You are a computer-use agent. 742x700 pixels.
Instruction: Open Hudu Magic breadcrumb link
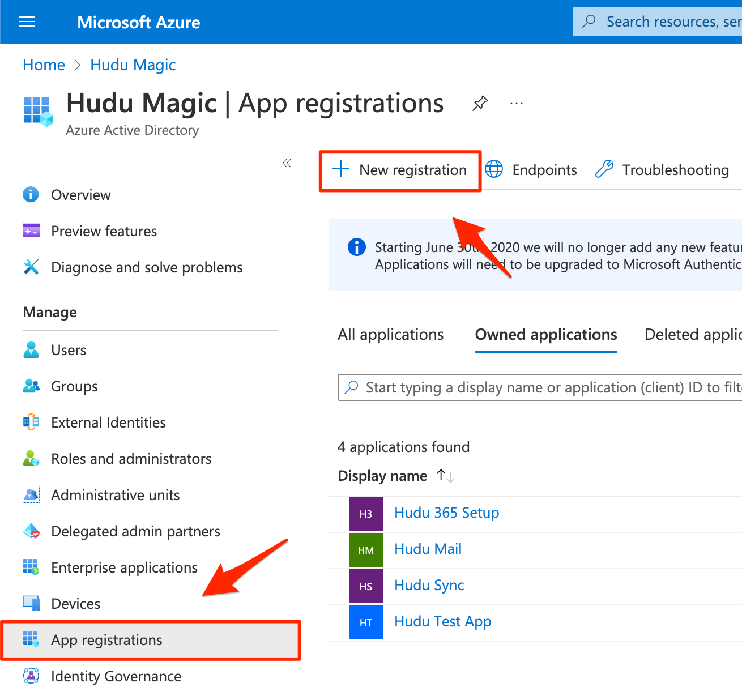(133, 65)
